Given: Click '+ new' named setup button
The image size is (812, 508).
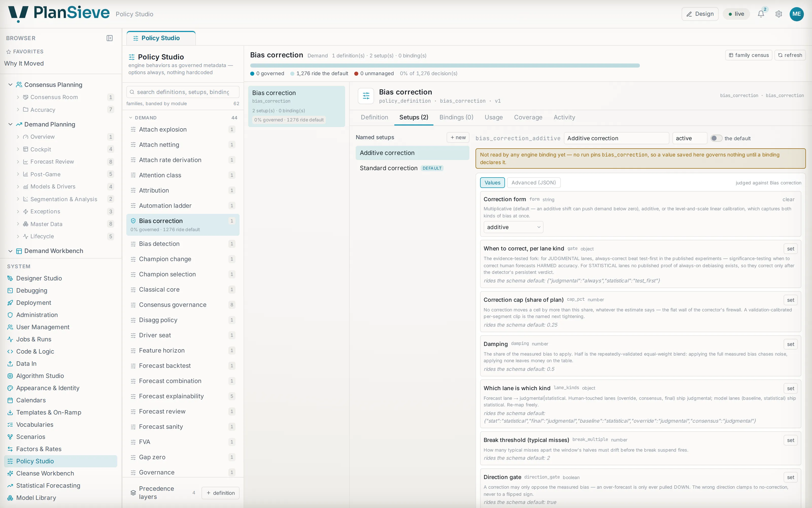Looking at the screenshot, I should (458, 137).
